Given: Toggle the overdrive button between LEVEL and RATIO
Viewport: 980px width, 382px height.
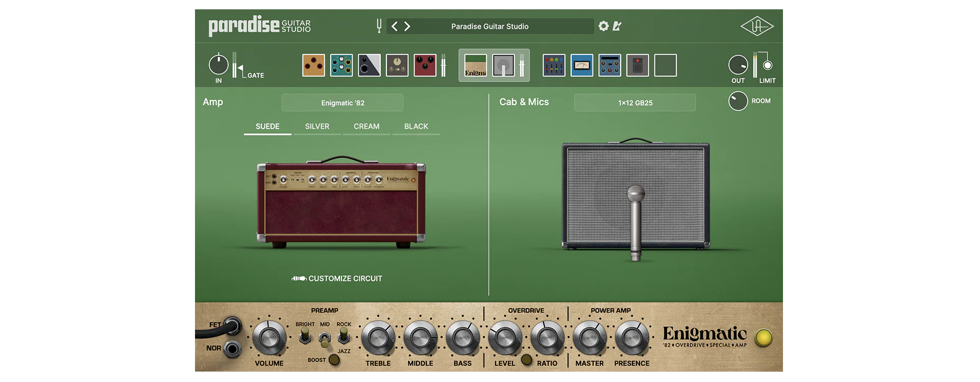Looking at the screenshot, I should click(527, 360).
